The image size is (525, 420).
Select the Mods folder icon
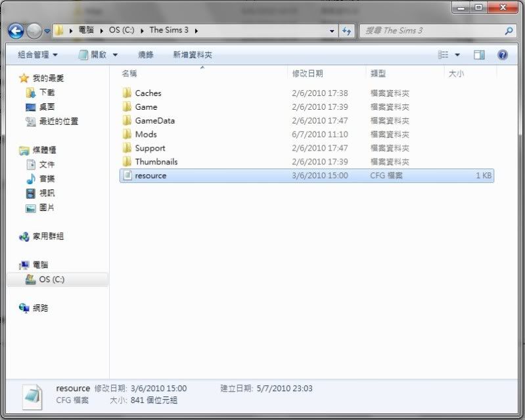tap(127, 134)
